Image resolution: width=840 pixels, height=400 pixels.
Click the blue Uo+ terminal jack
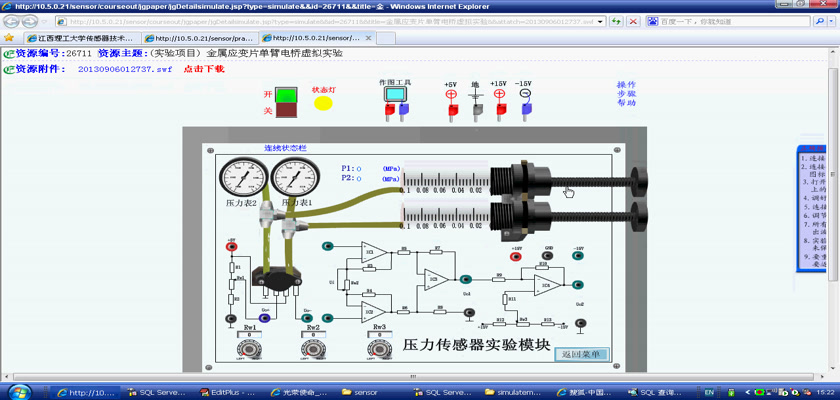[x=265, y=318]
